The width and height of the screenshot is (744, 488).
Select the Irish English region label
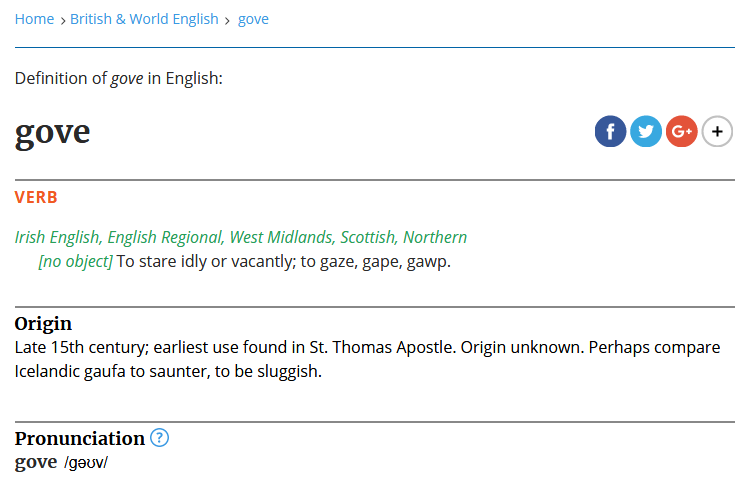pyautogui.click(x=57, y=237)
